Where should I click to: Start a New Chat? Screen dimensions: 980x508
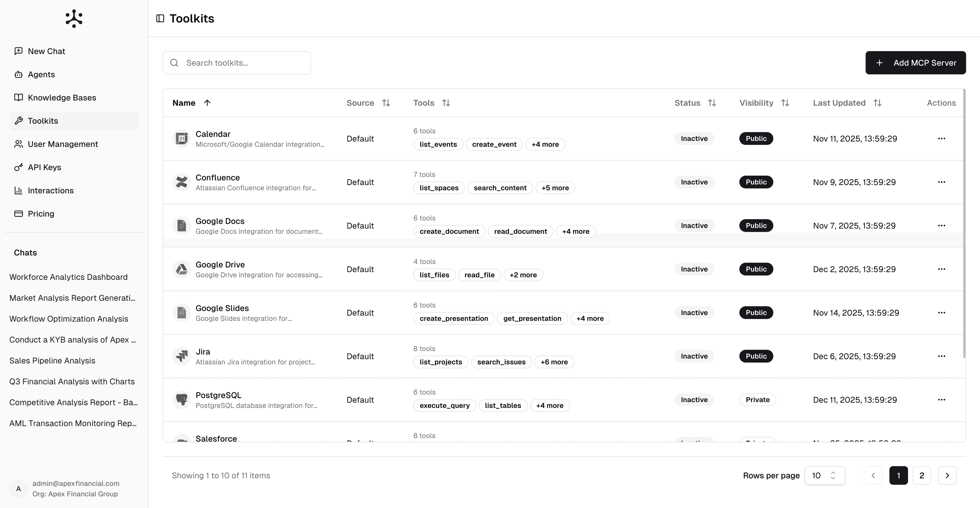pos(74,51)
